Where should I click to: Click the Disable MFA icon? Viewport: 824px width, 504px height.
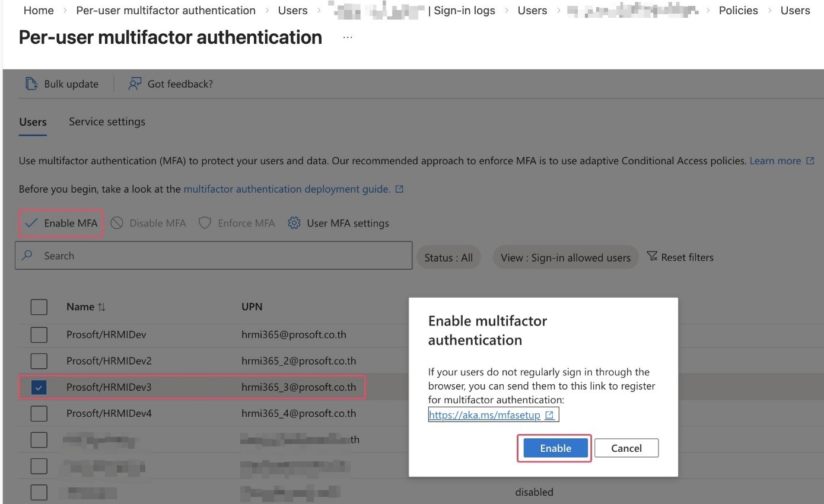[117, 224]
